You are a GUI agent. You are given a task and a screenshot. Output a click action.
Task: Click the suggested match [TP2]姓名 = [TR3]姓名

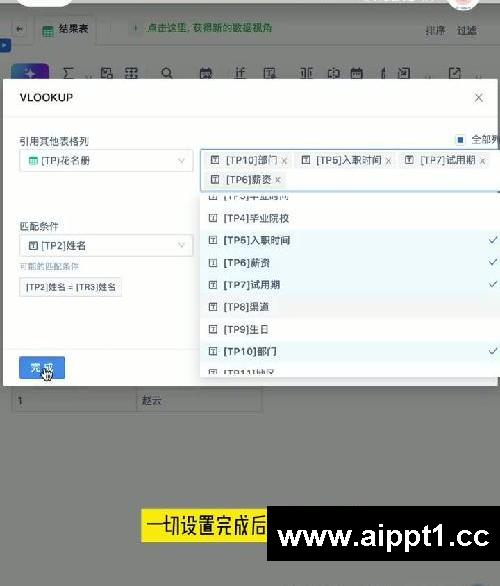point(70,287)
